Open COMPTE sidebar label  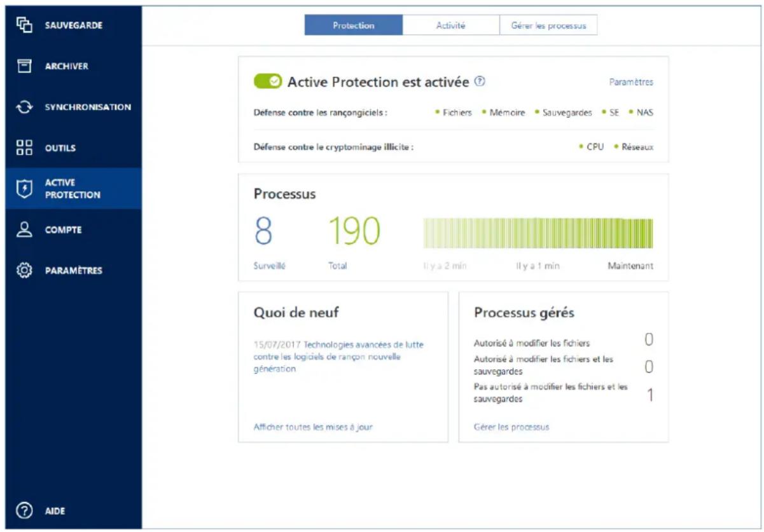64,229
